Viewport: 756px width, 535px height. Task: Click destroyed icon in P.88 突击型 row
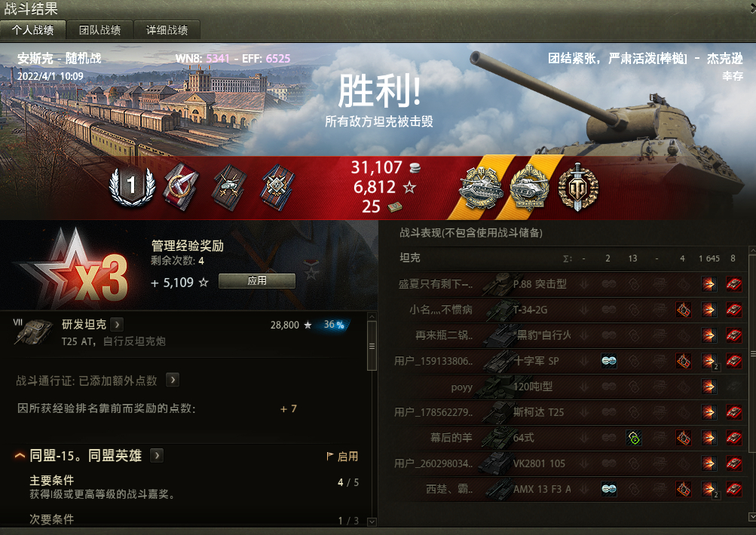pos(734,284)
